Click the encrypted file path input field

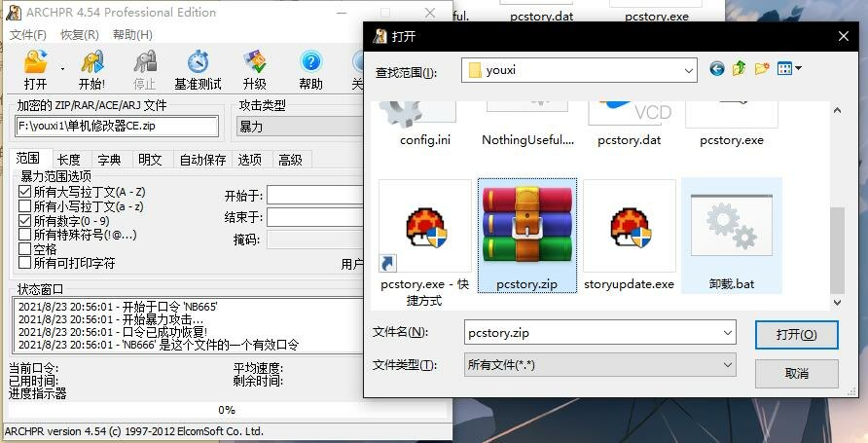click(x=117, y=127)
